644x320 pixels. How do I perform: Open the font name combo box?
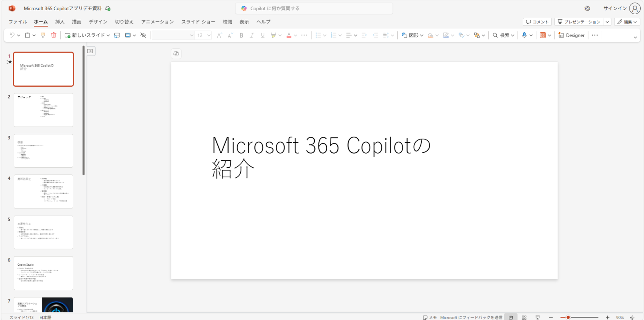173,35
